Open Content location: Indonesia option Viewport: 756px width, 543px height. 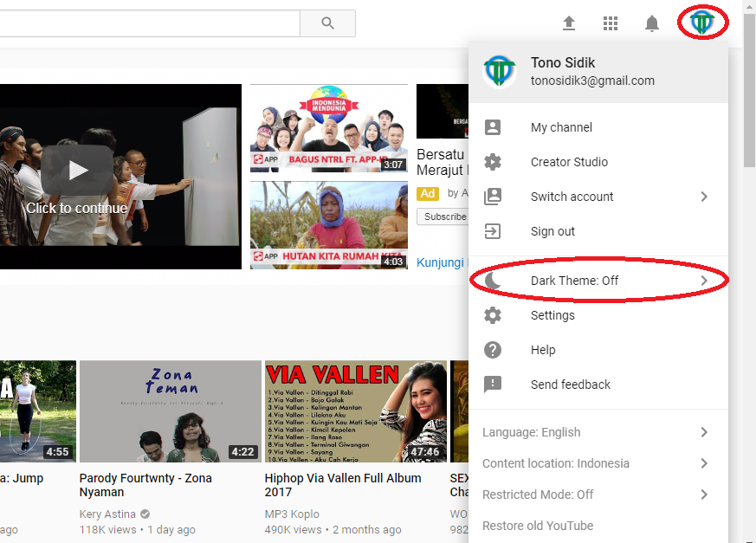(598, 463)
